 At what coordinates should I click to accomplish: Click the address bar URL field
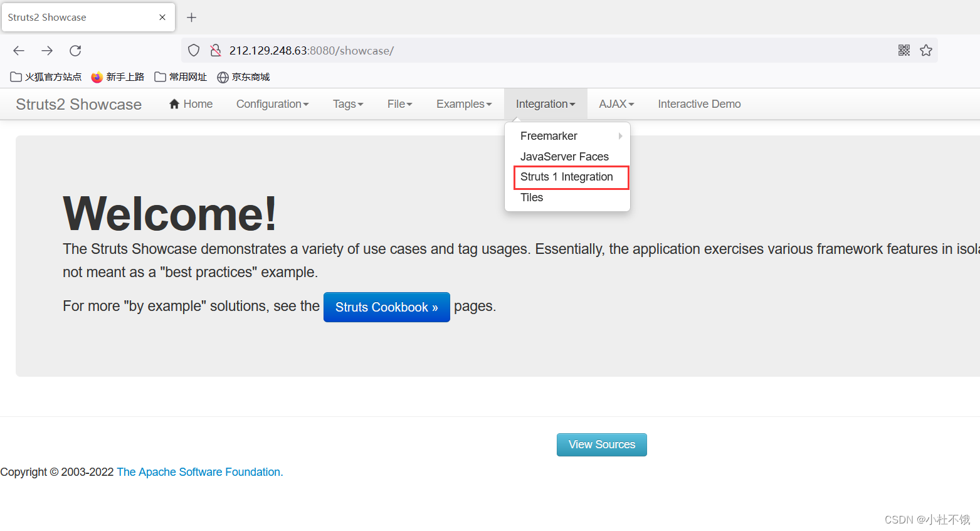pyautogui.click(x=558, y=51)
